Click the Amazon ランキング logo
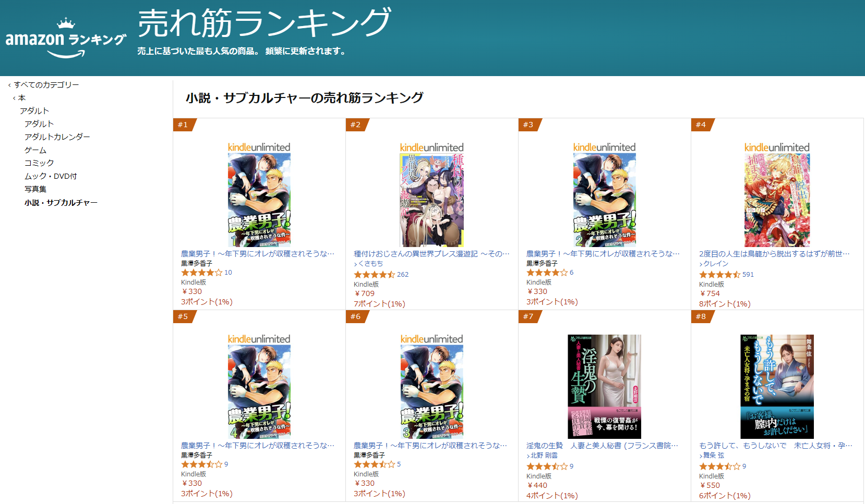Viewport: 865px width, 504px height. pos(66,39)
